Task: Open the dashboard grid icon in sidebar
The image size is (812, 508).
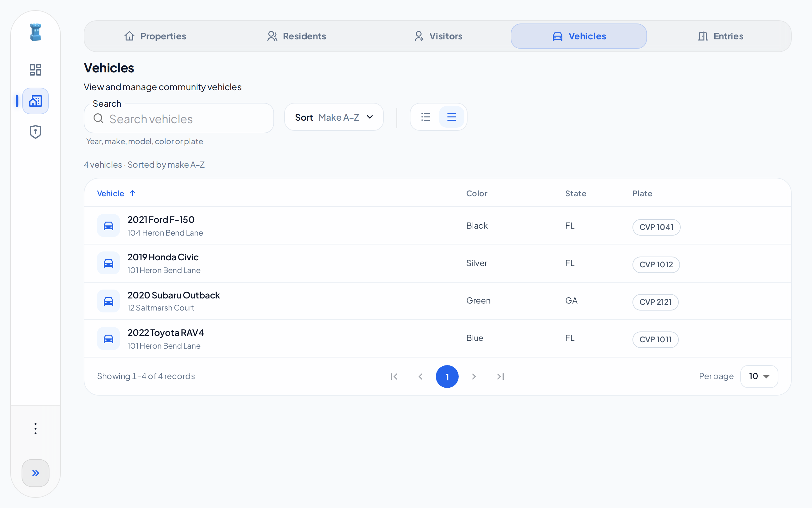Action: (x=35, y=70)
